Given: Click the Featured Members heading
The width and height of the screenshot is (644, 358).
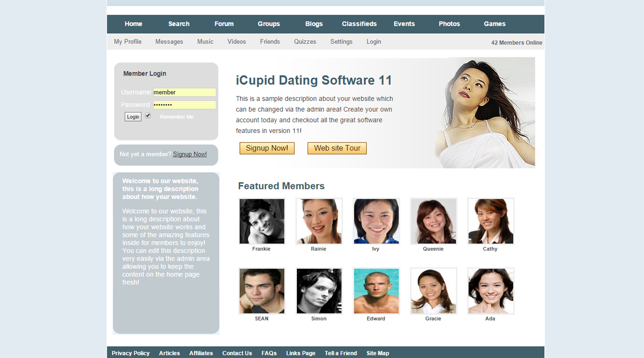Looking at the screenshot, I should point(281,187).
